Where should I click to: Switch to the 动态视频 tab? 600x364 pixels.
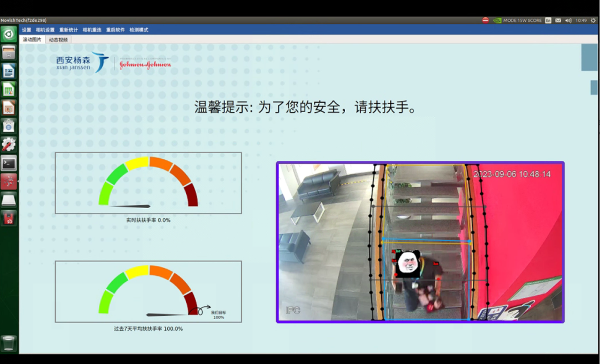[58, 40]
